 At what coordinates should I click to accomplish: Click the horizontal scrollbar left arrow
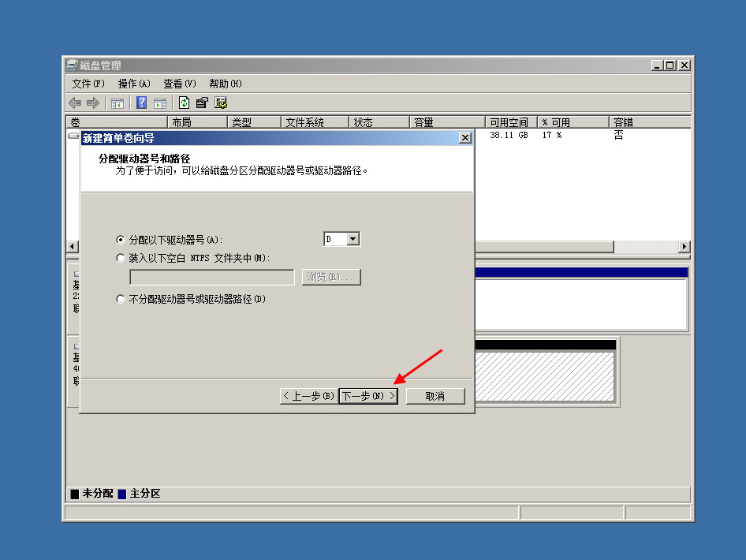click(x=72, y=246)
